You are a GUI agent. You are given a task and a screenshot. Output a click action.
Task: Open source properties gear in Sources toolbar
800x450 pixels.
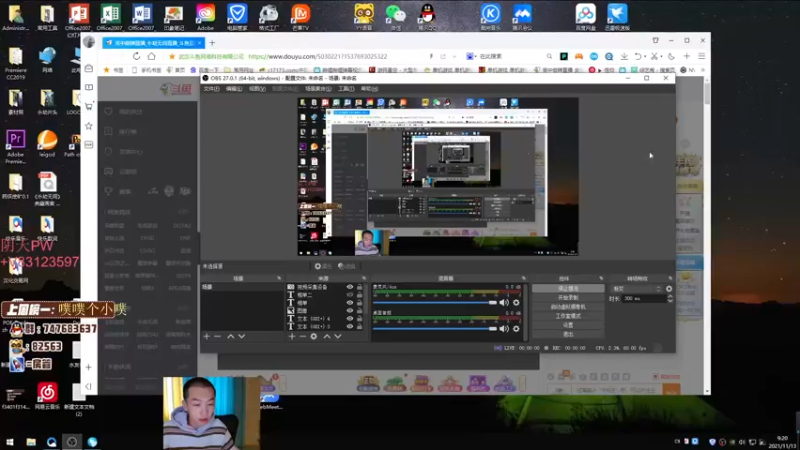tap(314, 336)
